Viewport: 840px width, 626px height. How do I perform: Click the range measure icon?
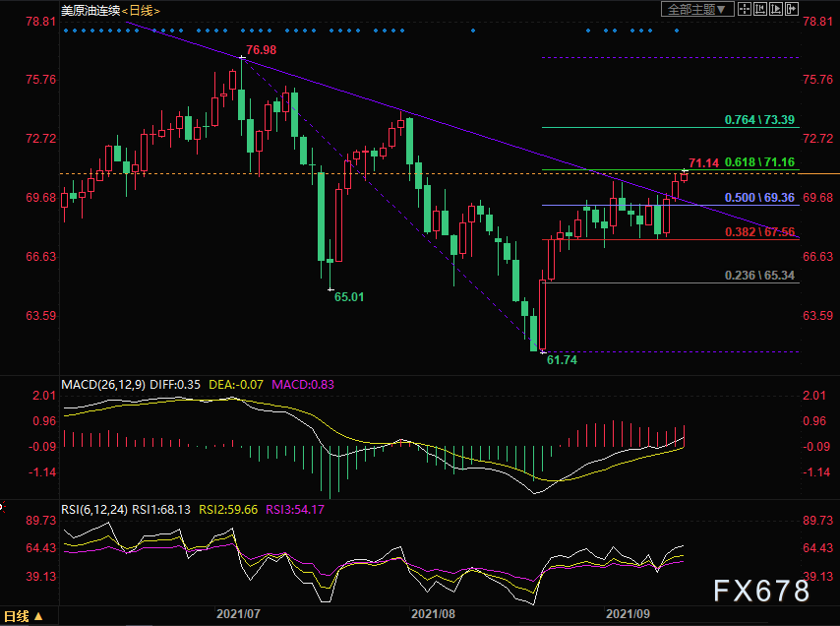pyautogui.click(x=760, y=9)
